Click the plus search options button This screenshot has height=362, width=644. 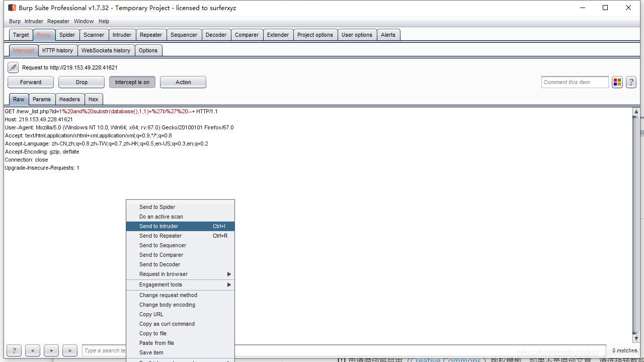coord(51,350)
